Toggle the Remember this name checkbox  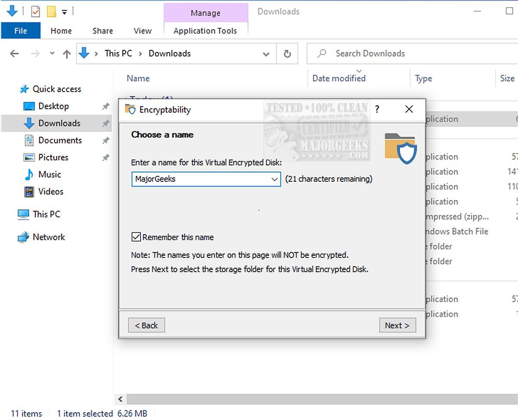136,237
